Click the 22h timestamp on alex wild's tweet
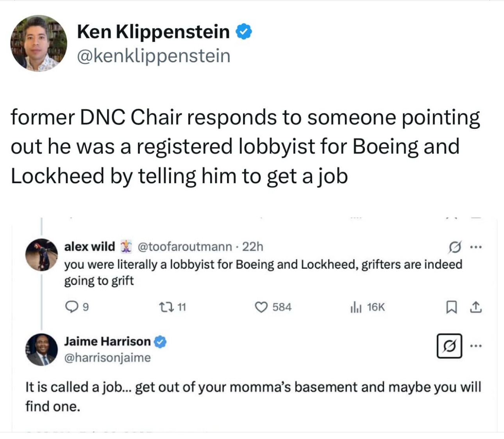 [253, 247]
